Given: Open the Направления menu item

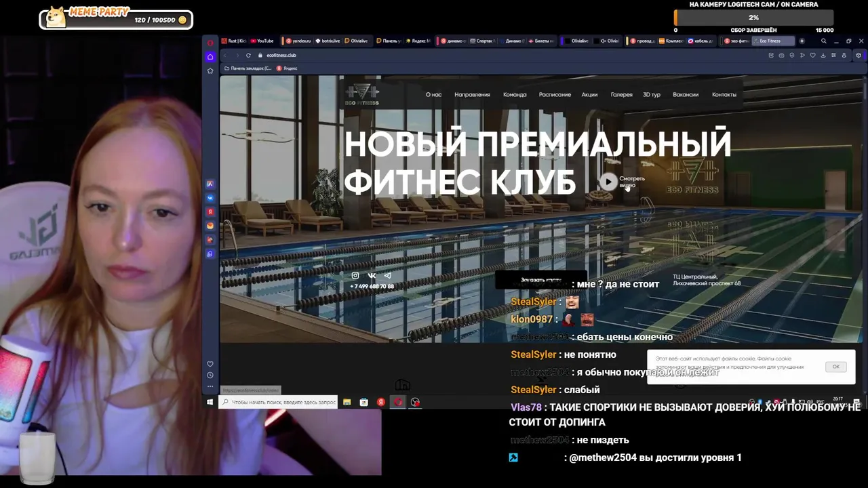Looking at the screenshot, I should [472, 94].
